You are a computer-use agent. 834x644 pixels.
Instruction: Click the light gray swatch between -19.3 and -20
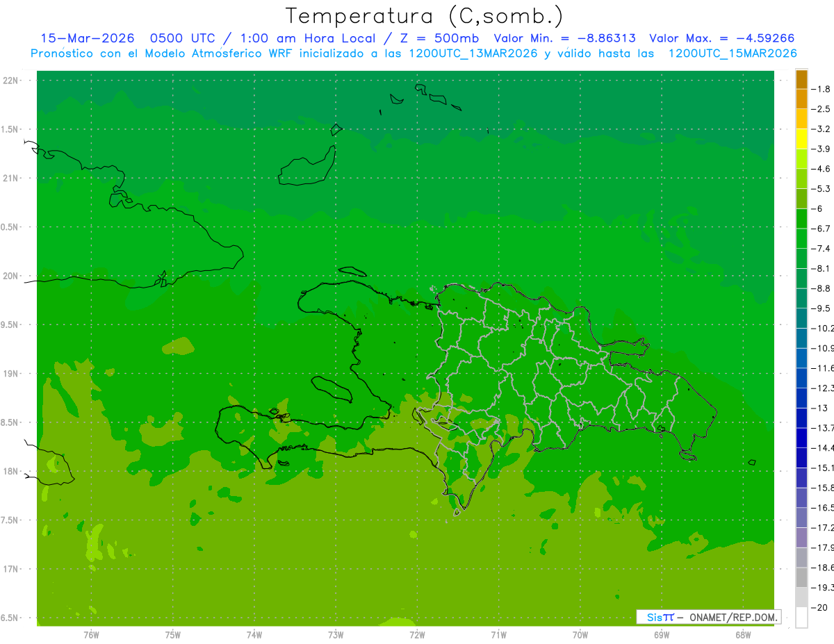801,597
